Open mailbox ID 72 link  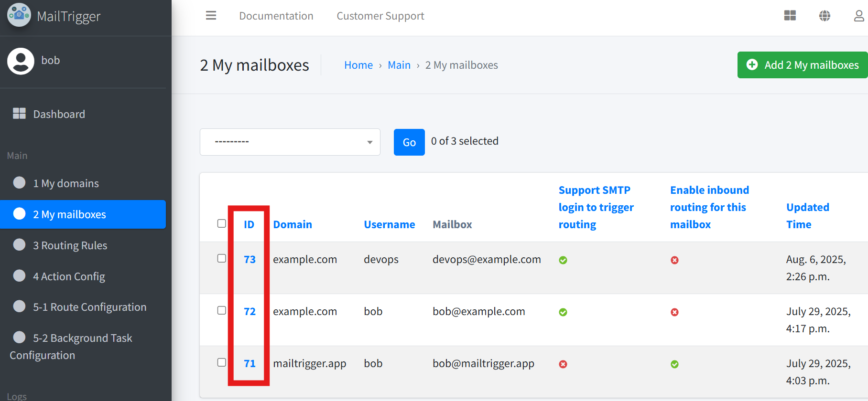pos(250,312)
